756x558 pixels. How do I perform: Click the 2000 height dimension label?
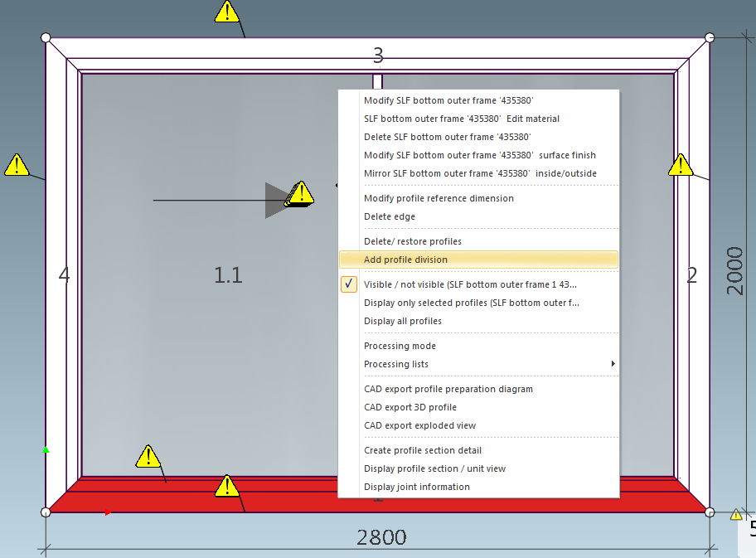coord(735,270)
